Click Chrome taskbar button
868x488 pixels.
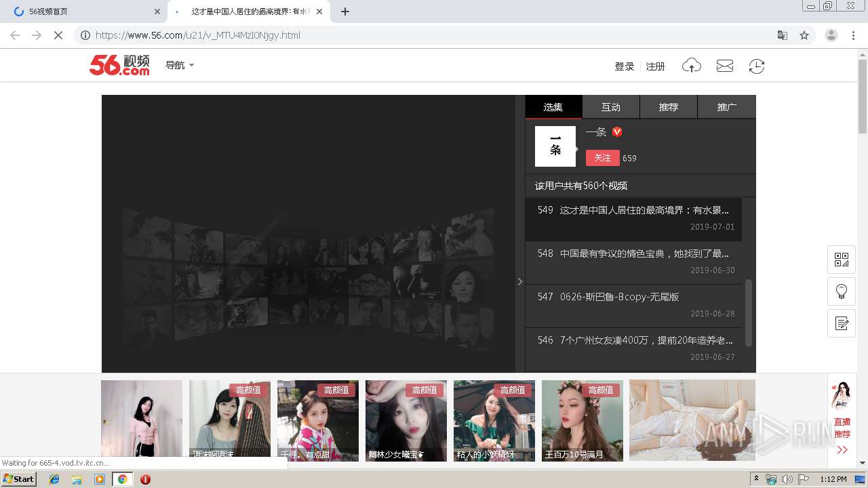point(122,479)
